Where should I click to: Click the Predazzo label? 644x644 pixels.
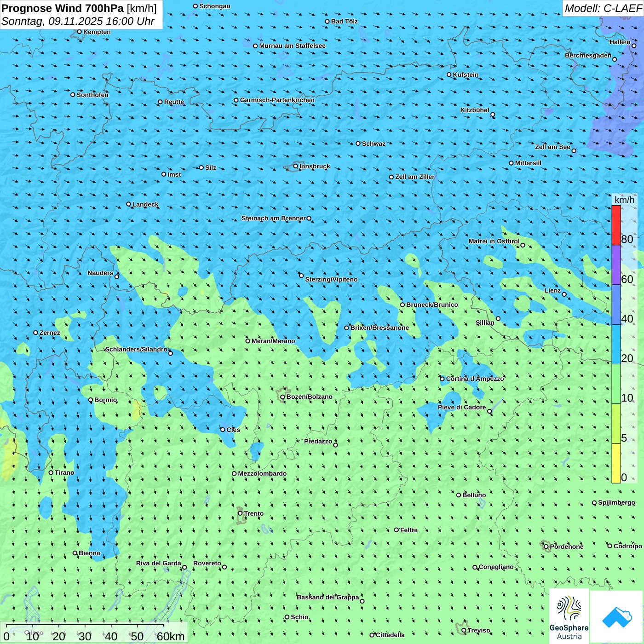pyautogui.click(x=318, y=441)
